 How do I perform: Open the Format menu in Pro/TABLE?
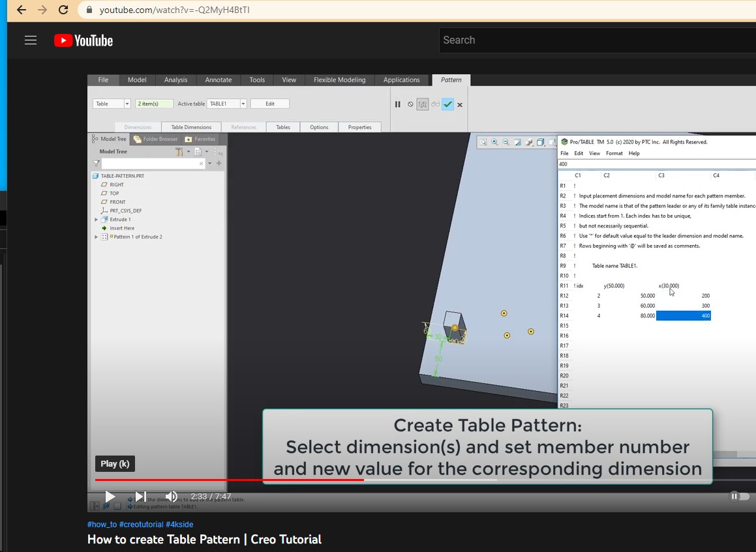pyautogui.click(x=614, y=153)
